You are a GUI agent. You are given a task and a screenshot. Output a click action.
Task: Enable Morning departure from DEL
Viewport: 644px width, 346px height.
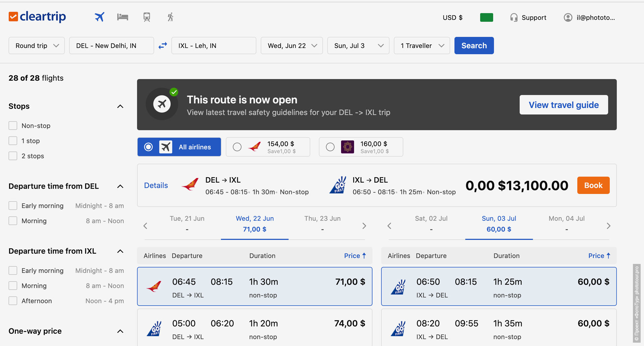coord(13,221)
